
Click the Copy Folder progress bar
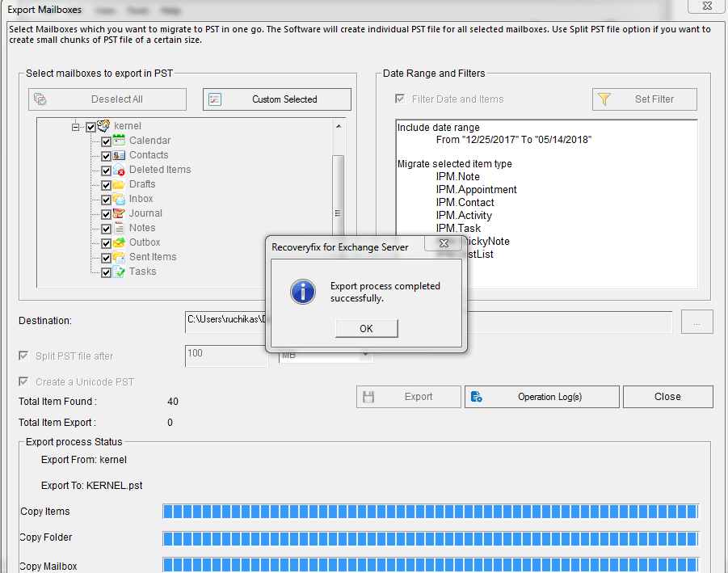[431, 539]
